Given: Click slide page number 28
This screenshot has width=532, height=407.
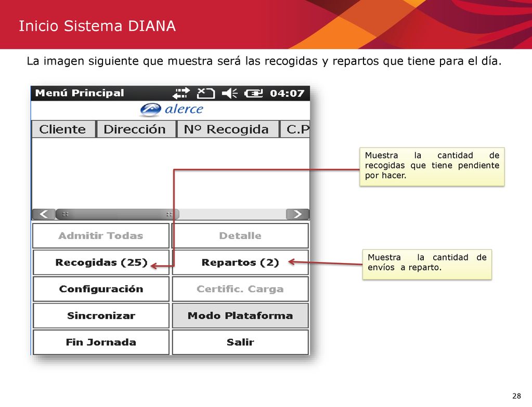Looking at the screenshot, I should pyautogui.click(x=516, y=396).
